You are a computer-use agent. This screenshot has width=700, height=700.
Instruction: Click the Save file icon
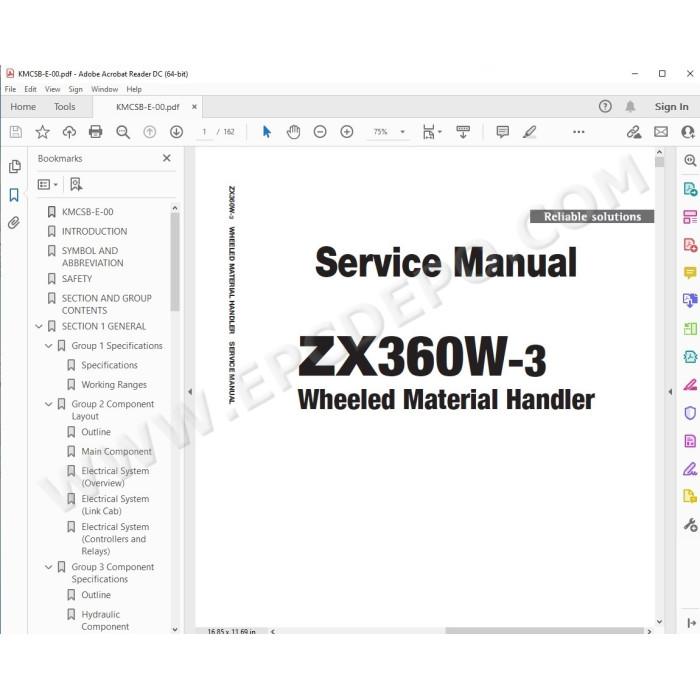pos(16,132)
